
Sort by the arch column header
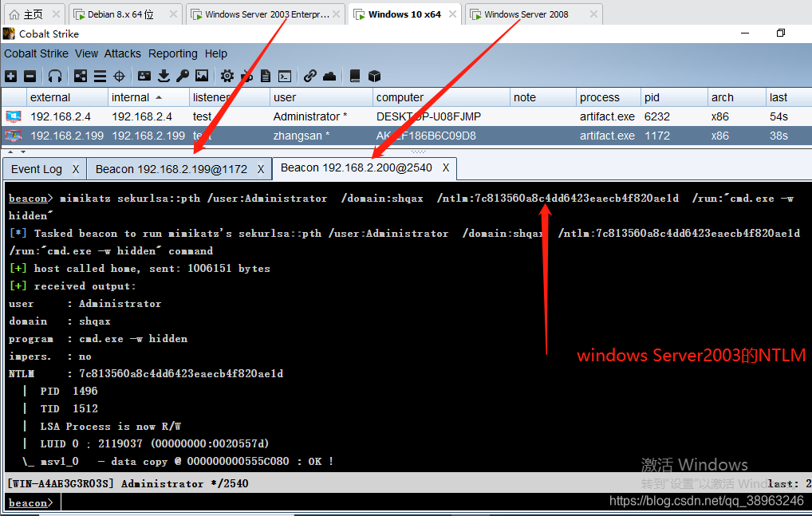click(x=737, y=97)
